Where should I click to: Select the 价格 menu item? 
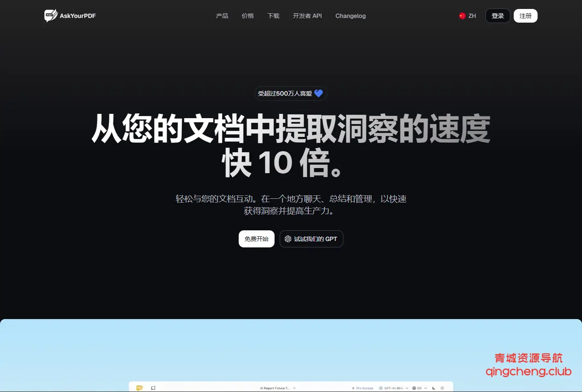coord(248,16)
